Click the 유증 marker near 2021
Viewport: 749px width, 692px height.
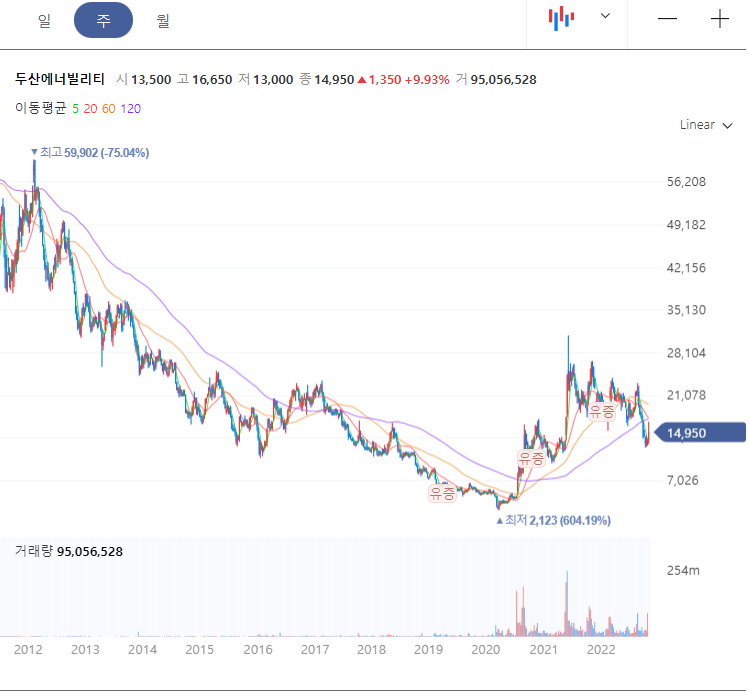click(x=531, y=458)
